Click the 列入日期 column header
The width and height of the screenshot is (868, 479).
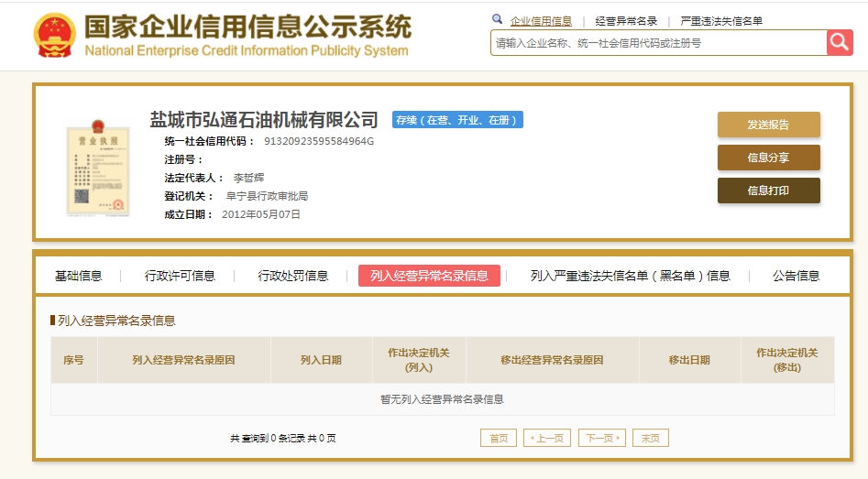321,360
